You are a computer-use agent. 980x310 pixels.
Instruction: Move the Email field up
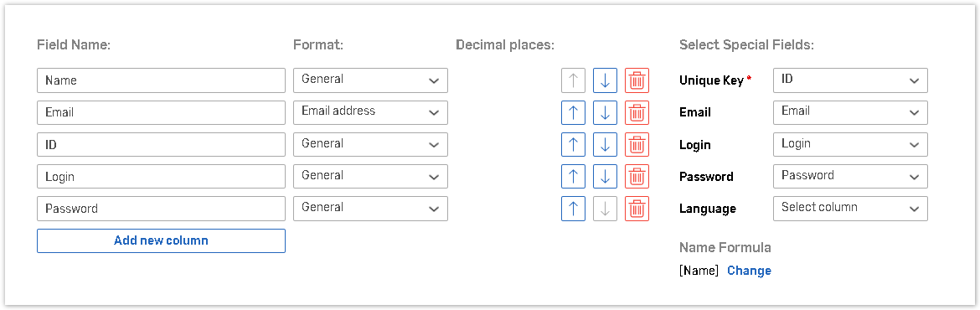pyautogui.click(x=573, y=112)
